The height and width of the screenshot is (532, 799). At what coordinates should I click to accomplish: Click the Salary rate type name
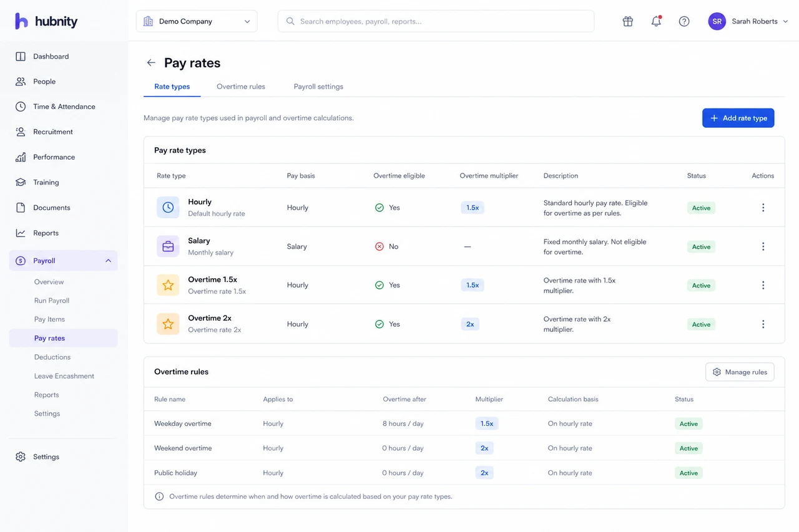(x=199, y=241)
